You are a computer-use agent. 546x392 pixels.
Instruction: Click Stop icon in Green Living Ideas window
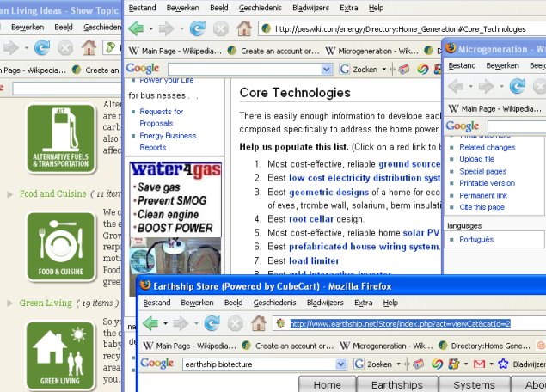65,47
